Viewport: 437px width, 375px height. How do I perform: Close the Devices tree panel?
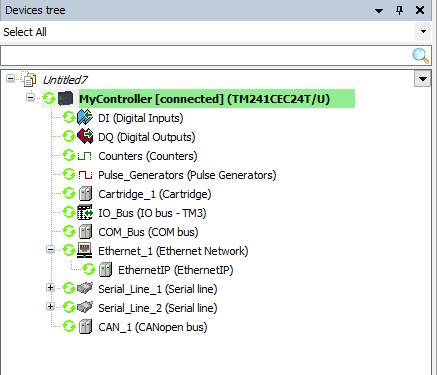pos(420,10)
